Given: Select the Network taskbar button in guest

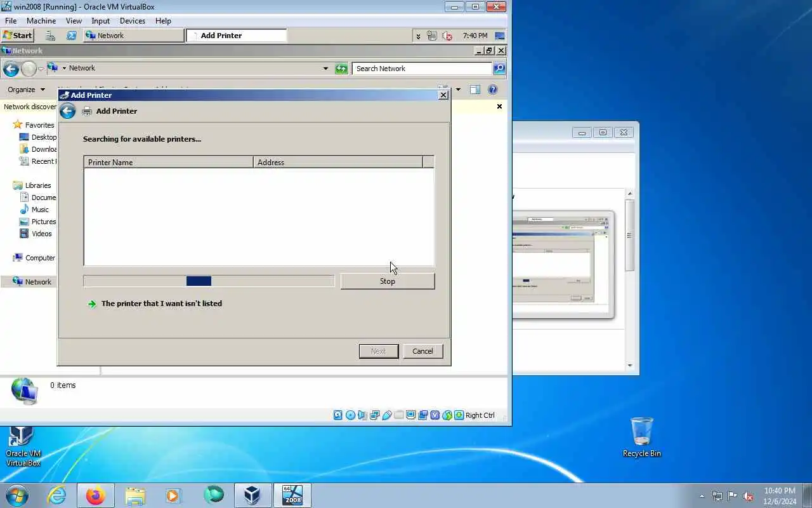Looking at the screenshot, I should click(133, 36).
